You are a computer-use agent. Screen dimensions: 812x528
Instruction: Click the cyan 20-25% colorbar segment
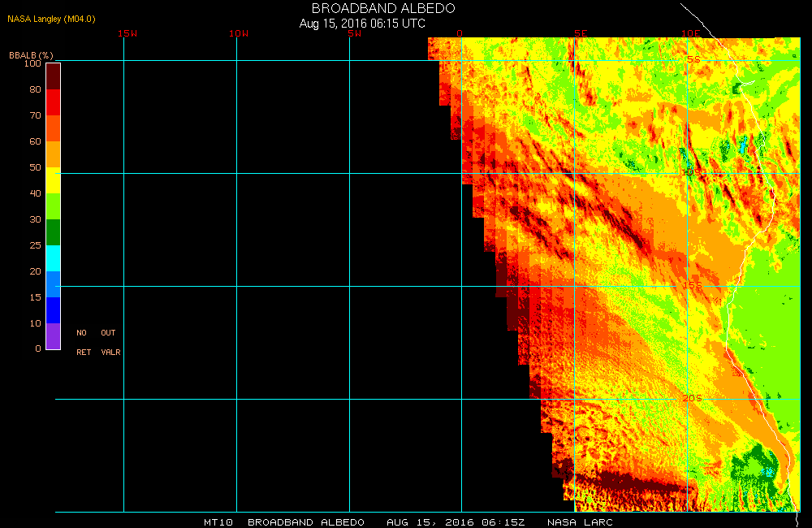(54, 258)
